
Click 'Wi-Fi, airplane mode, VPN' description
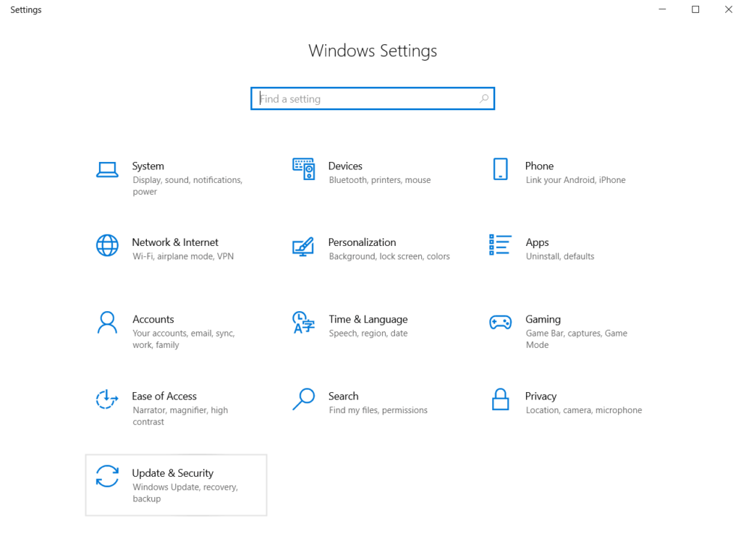183,257
